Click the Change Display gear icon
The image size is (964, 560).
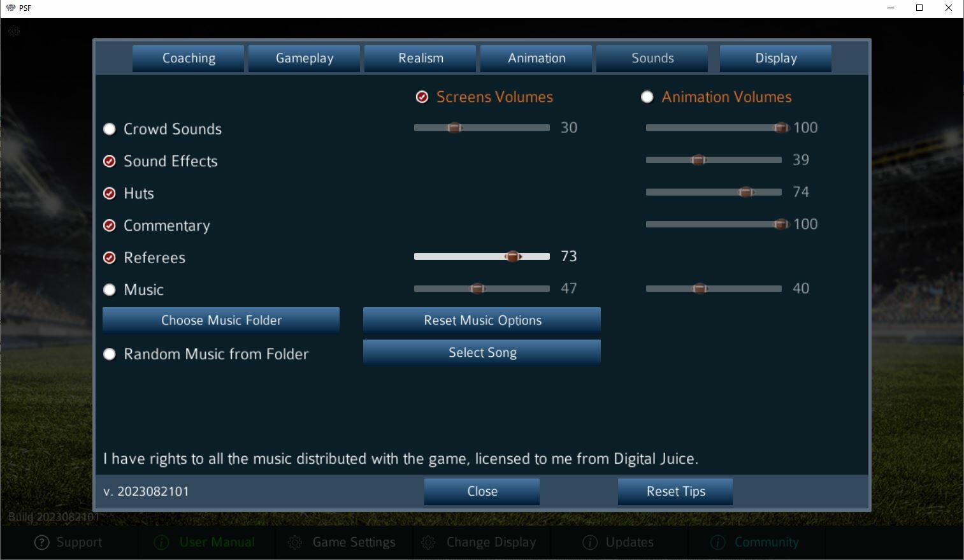[x=429, y=542]
